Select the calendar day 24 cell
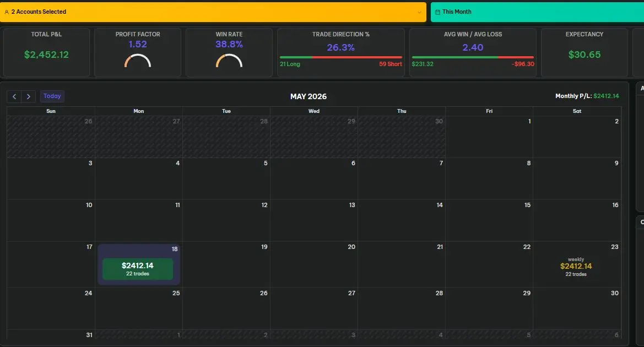 click(51, 308)
